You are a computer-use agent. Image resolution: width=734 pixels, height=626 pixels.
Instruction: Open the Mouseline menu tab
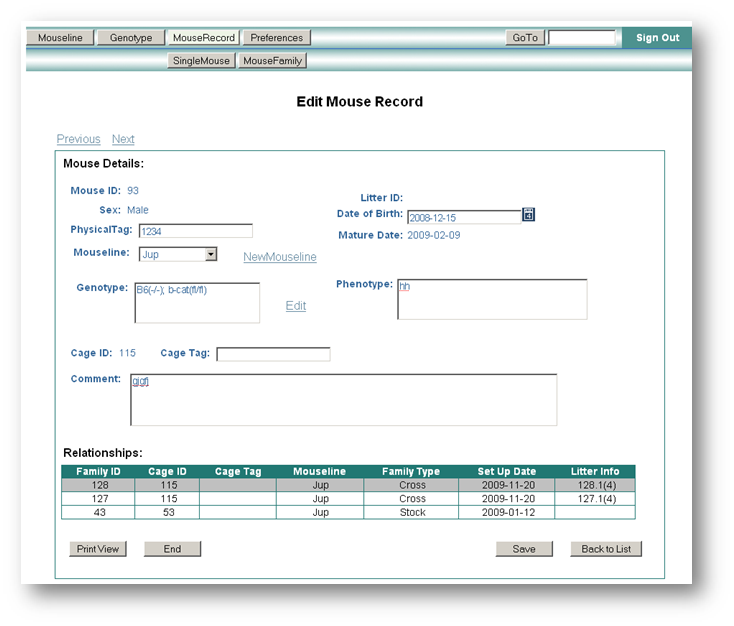[x=62, y=38]
